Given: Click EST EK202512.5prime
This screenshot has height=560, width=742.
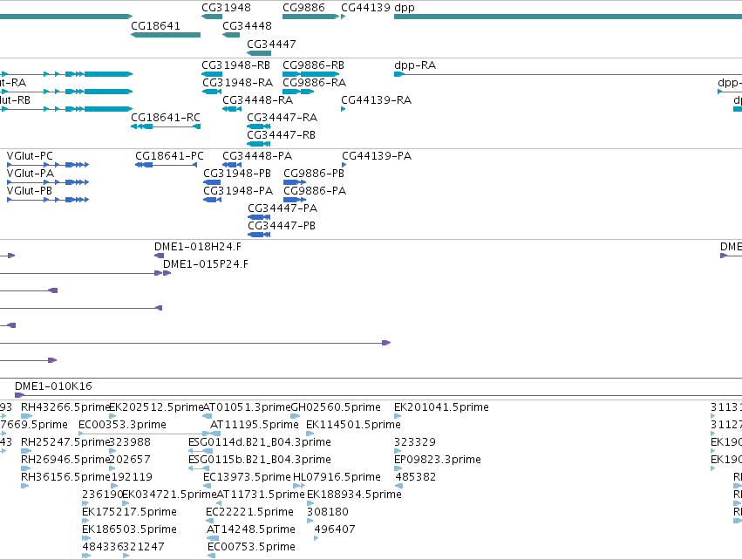Looking at the screenshot, I should click(x=156, y=407).
